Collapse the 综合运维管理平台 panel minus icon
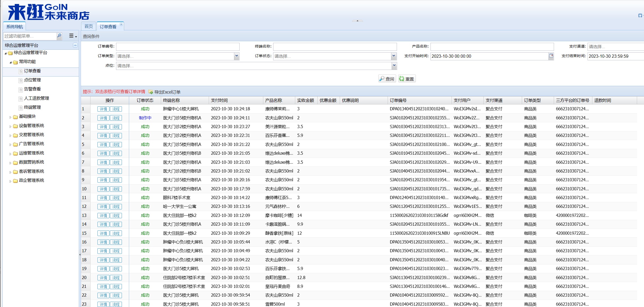This screenshot has height=307, width=644. tap(75, 45)
